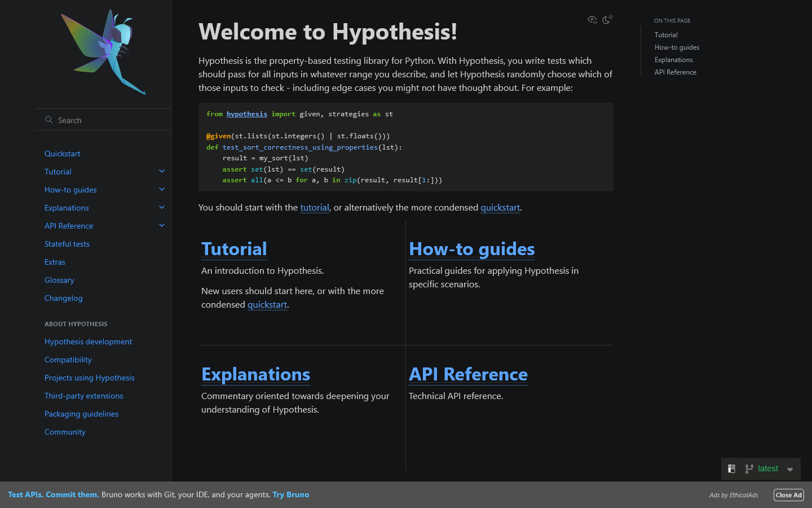Open the Glossary sidebar link

pos(59,280)
